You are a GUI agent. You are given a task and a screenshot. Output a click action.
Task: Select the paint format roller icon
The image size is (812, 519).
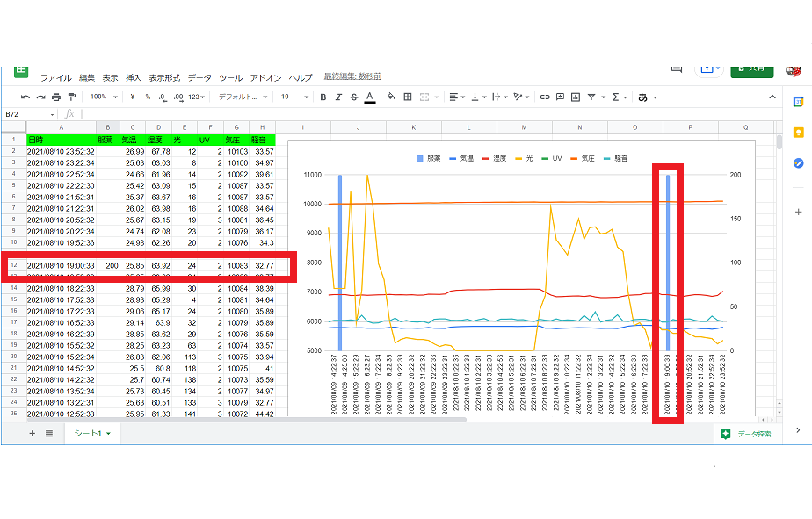(x=71, y=97)
